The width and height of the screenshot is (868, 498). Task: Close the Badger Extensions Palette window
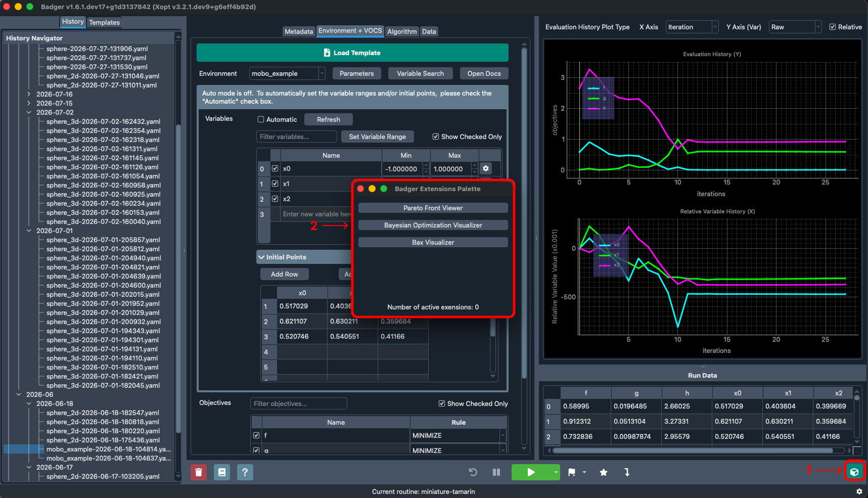(360, 189)
